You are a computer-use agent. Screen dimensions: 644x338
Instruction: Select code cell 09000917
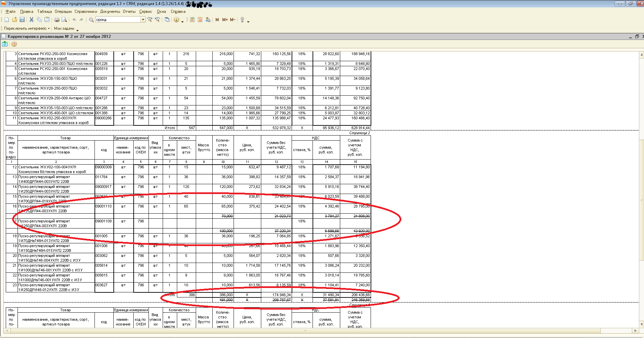(x=104, y=189)
